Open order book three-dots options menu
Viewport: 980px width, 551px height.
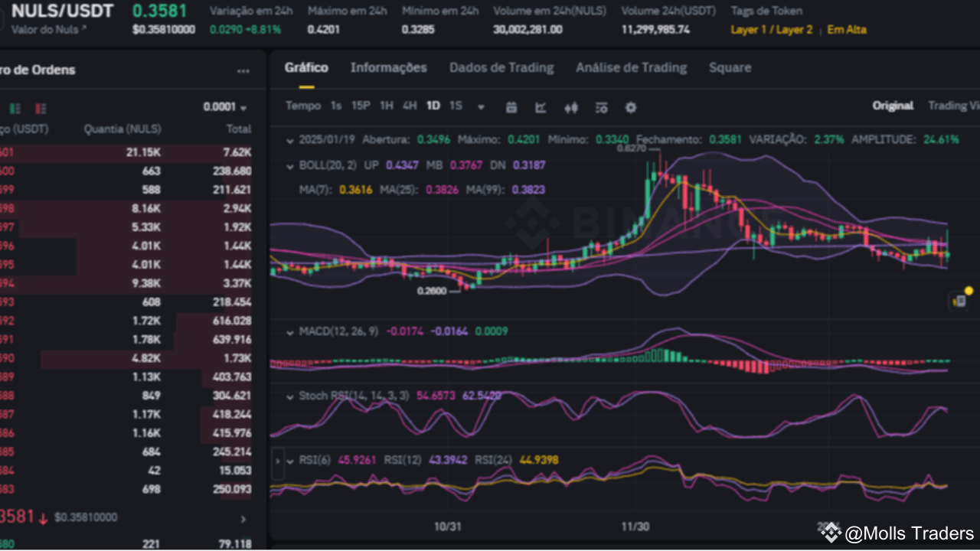[x=243, y=70]
